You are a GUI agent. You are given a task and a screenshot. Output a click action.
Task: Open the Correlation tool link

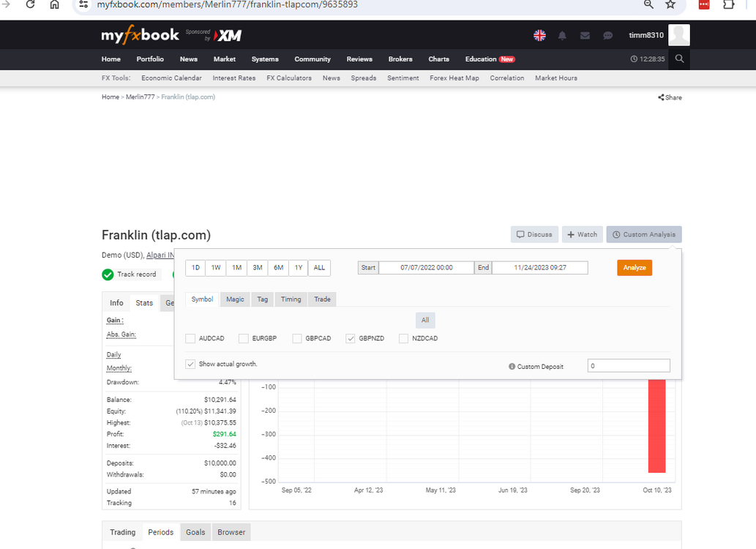click(506, 78)
